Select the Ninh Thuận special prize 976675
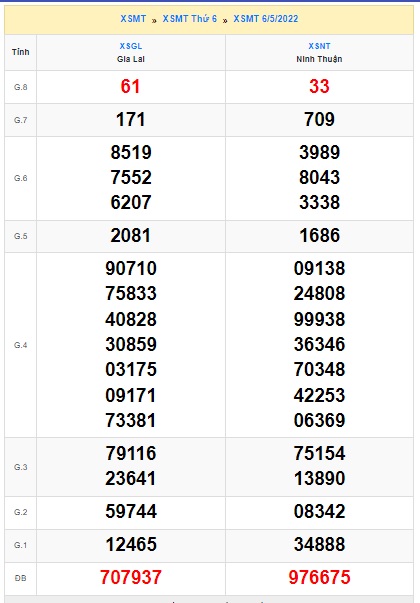The image size is (420, 603). tap(320, 577)
